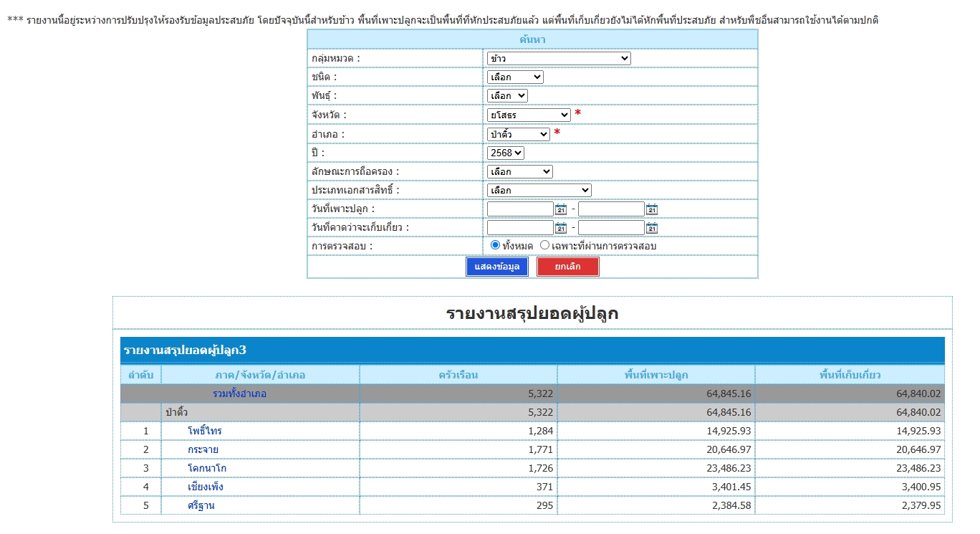Screen dimensions: 980x534
Task: Open the โคกนาโก subdistrict link
Action: point(207,468)
